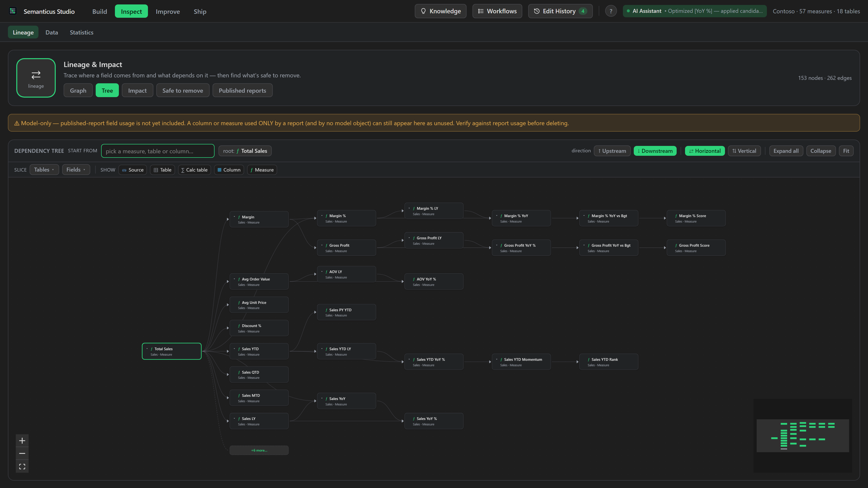Switch layout to Vertical
The image size is (868, 488).
coord(744,151)
